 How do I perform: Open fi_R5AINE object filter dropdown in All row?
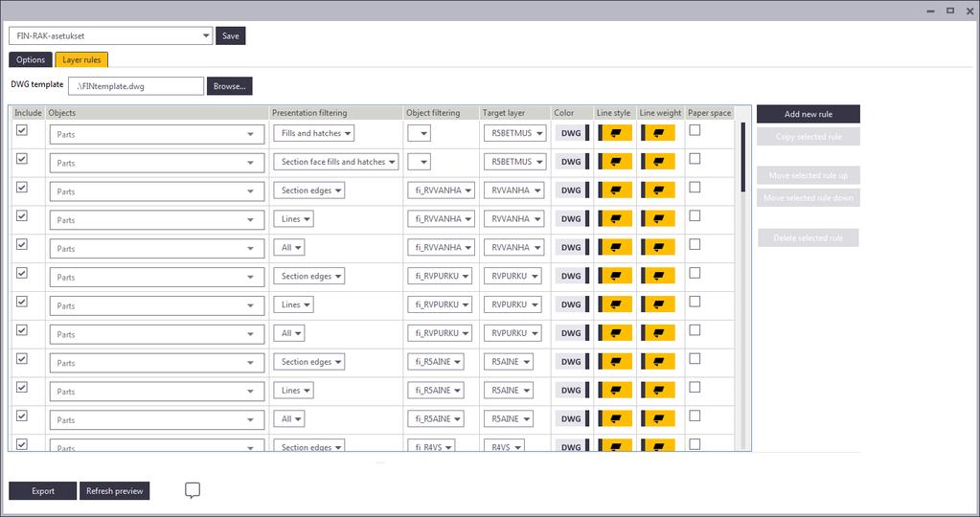point(436,419)
